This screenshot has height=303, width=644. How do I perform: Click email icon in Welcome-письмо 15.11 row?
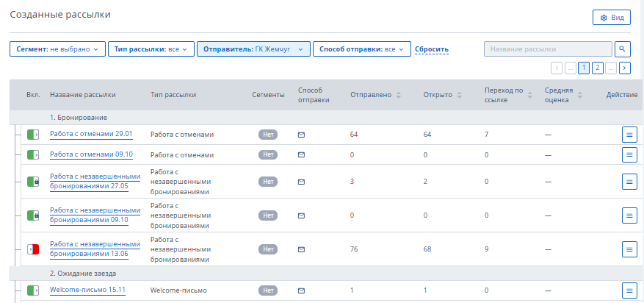pos(301,290)
